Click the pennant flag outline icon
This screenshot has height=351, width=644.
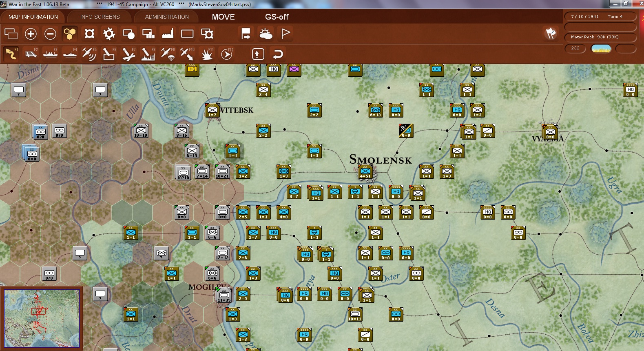pos(285,34)
